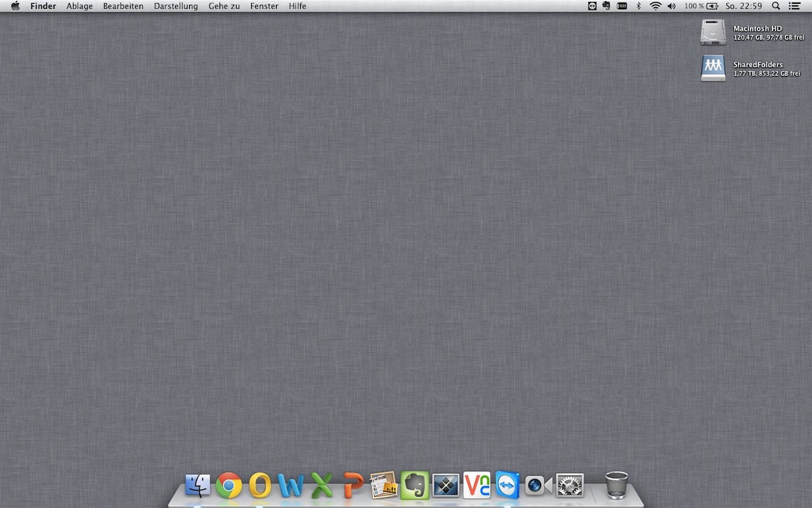Launch Microsoft Outlook from the dock
Image resolution: width=812 pixels, height=508 pixels.
(259, 486)
